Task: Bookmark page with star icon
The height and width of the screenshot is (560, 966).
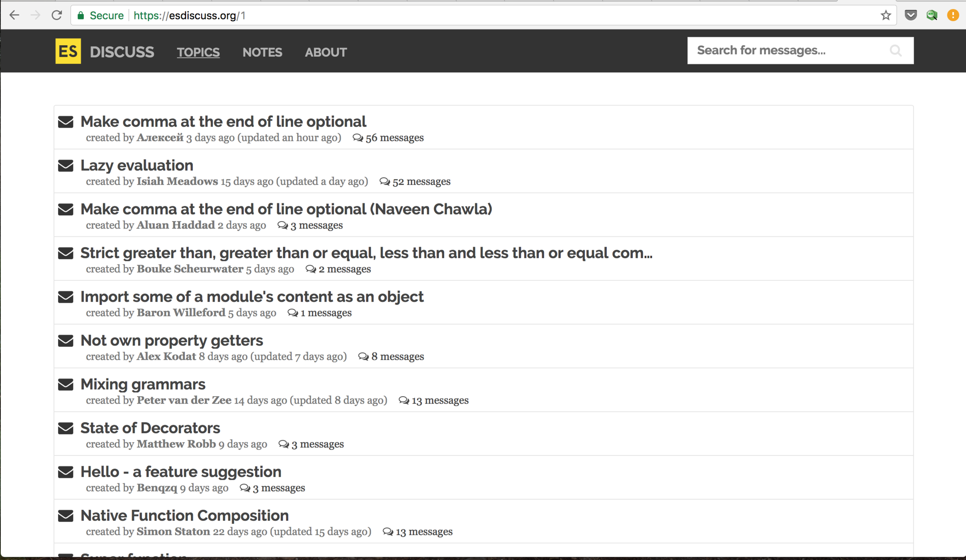Action: click(886, 15)
